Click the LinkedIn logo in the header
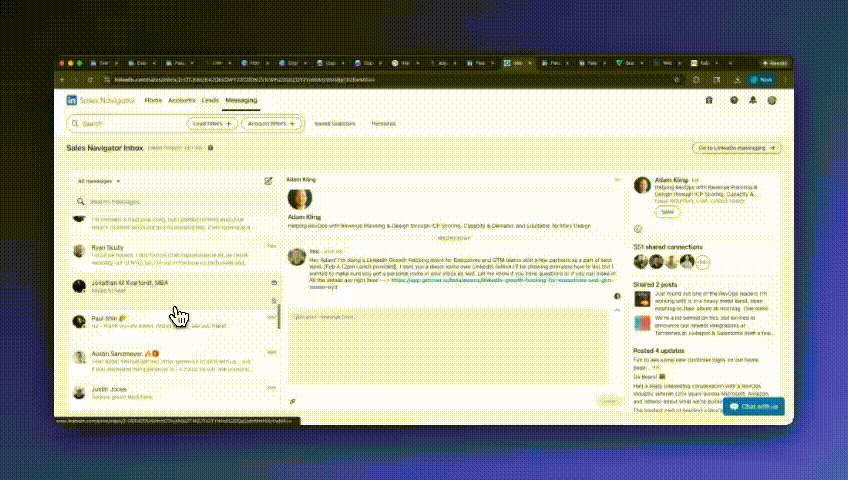 pos(71,101)
